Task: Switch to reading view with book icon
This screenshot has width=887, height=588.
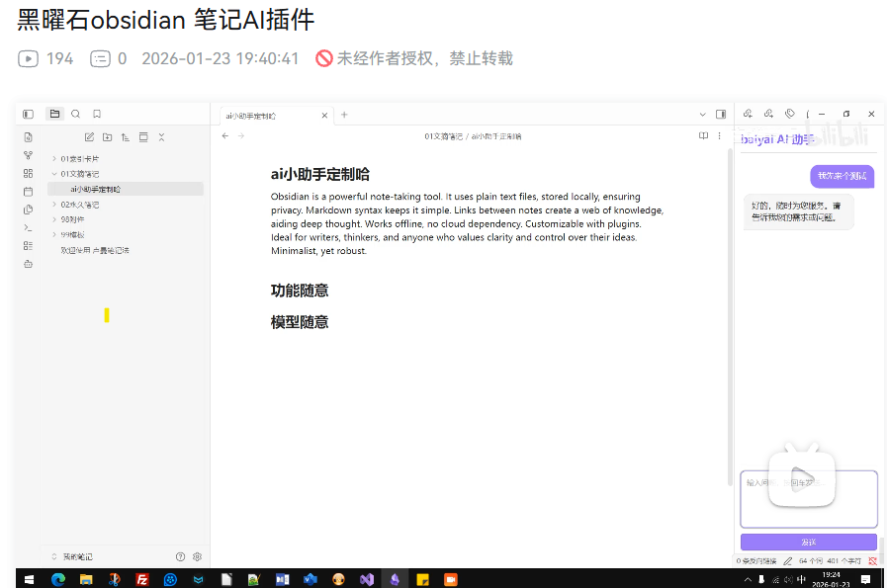Action: coord(703,135)
